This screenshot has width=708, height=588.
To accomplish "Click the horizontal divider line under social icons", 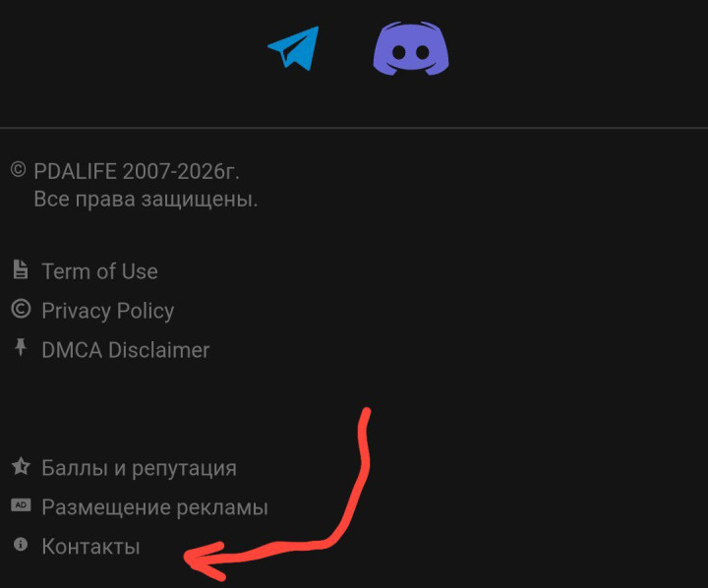I will click(354, 128).
